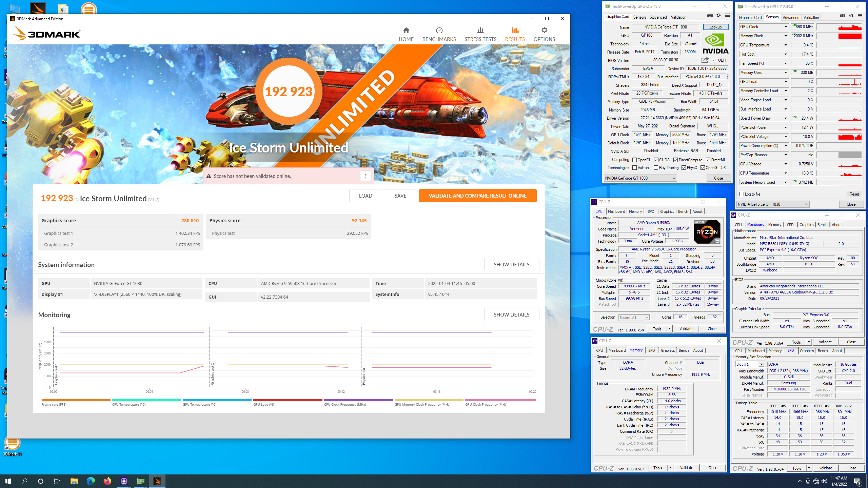Click the SAVE result button
Image resolution: width=868 pixels, height=488 pixels.
[x=400, y=196]
